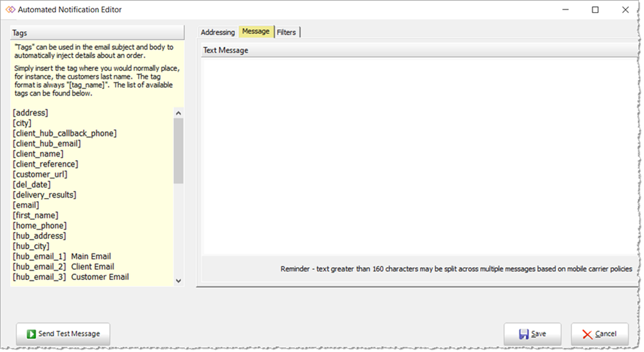Click the tags list scroll down arrow
Screen dimensions: 644x352
click(x=178, y=281)
